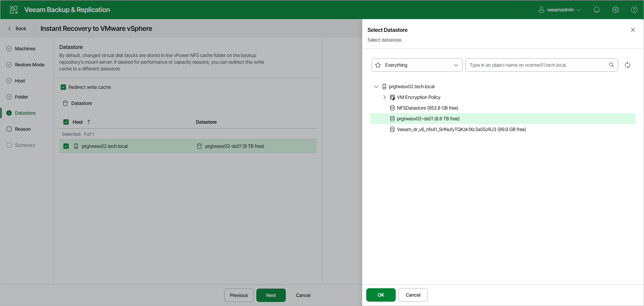Click the Veeam main menu grid icon

(14, 10)
